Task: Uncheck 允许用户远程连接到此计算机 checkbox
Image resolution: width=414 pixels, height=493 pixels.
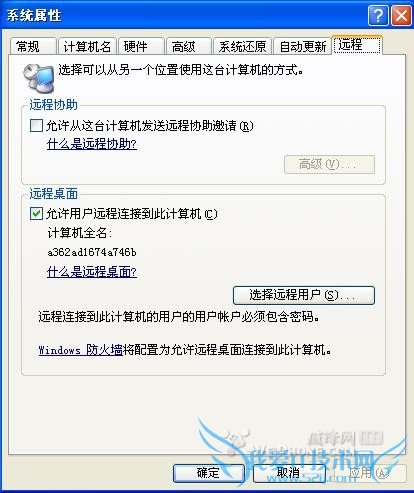Action: click(36, 214)
